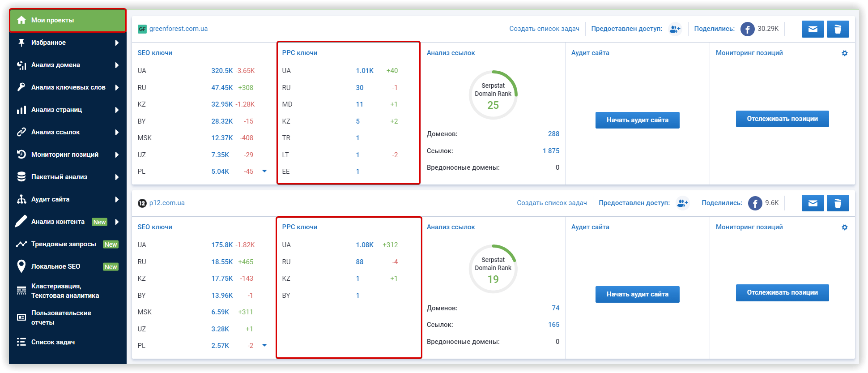Click UA SEO keys value 320.5K
Image resolution: width=868 pixels, height=373 pixels.
click(222, 71)
